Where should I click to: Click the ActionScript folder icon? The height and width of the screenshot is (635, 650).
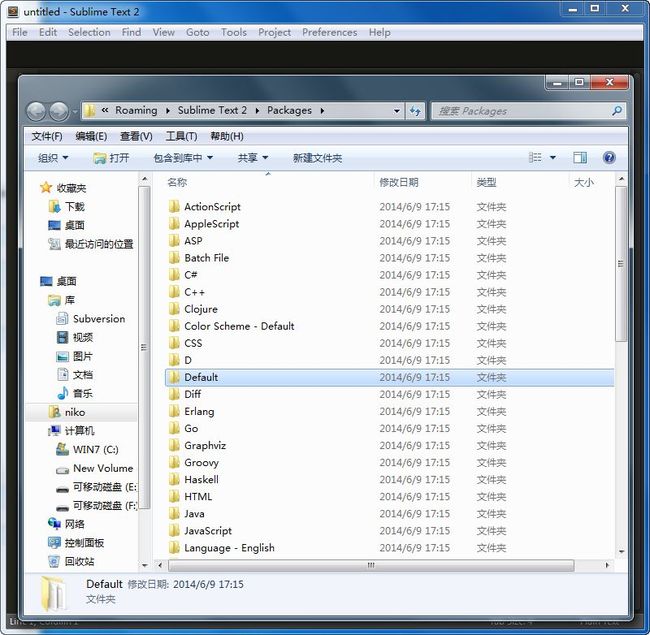[175, 206]
